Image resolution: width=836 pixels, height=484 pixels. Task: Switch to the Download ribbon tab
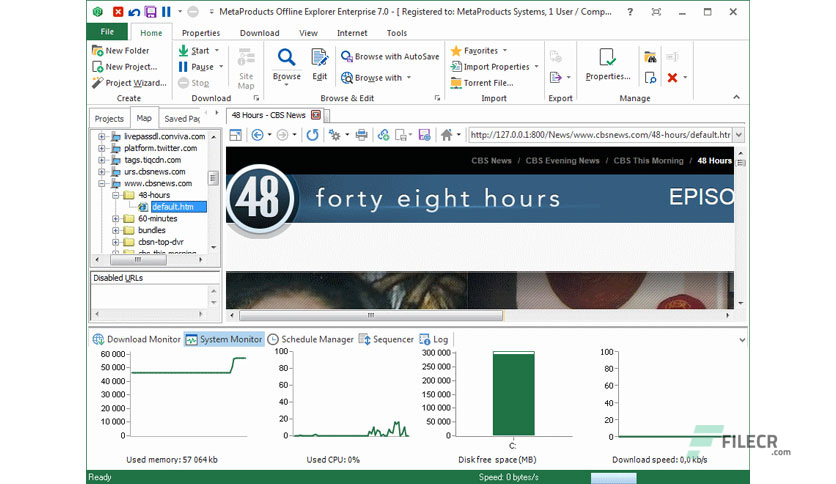coord(259,33)
